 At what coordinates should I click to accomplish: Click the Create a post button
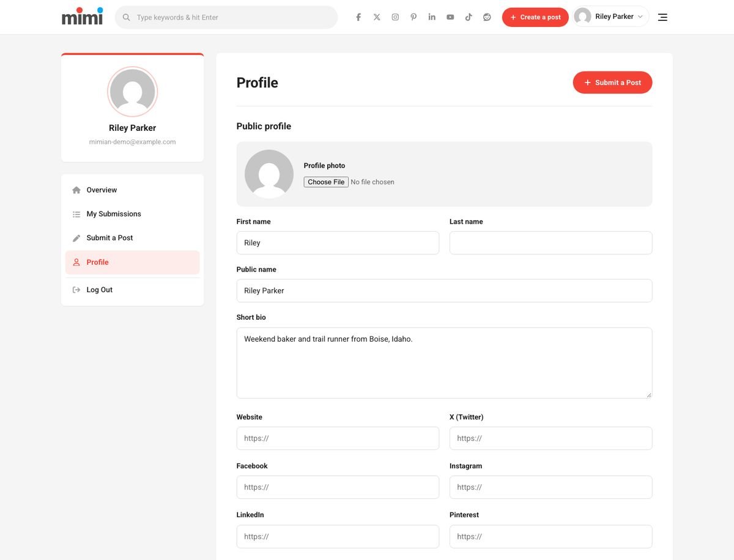coord(535,17)
